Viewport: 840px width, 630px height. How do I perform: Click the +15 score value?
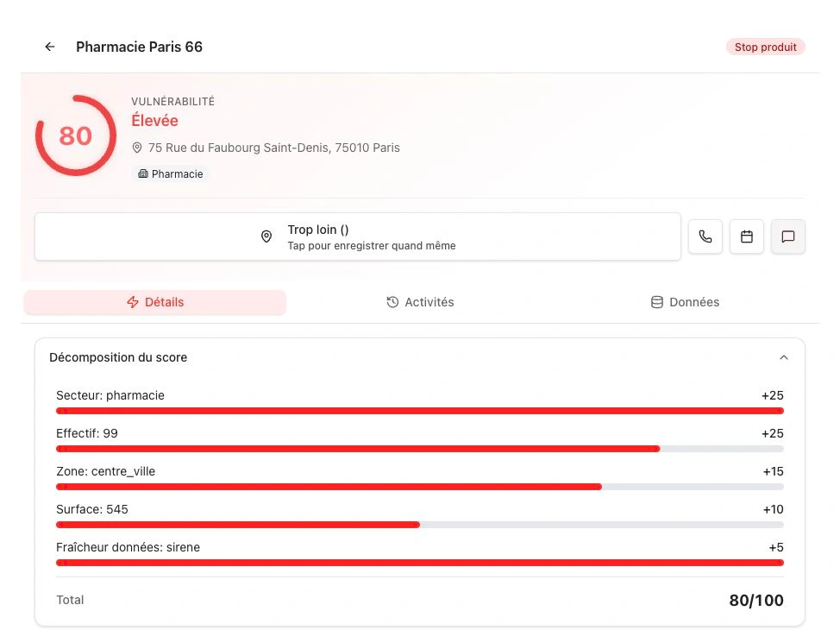pyautogui.click(x=773, y=471)
